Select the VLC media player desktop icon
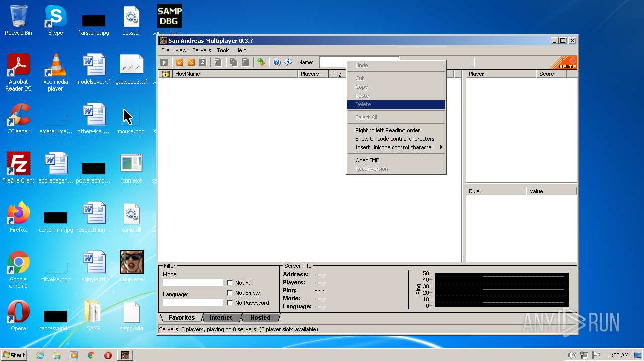The image size is (644, 362). coord(55,73)
